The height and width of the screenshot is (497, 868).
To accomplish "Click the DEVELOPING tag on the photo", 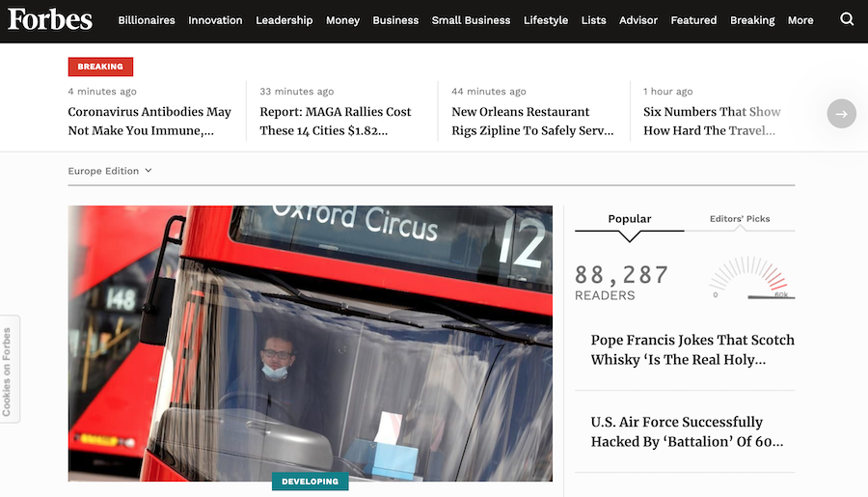I will [x=310, y=482].
